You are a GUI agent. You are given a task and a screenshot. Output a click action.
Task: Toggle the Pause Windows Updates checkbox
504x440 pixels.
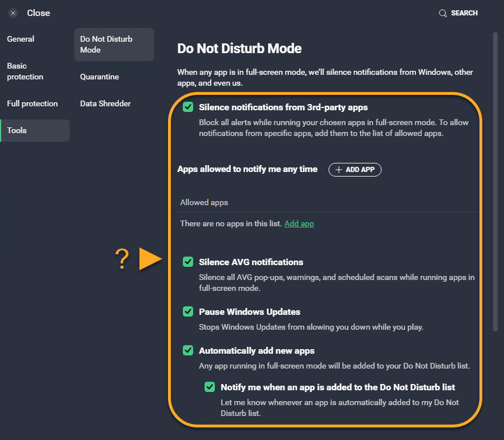click(x=188, y=311)
